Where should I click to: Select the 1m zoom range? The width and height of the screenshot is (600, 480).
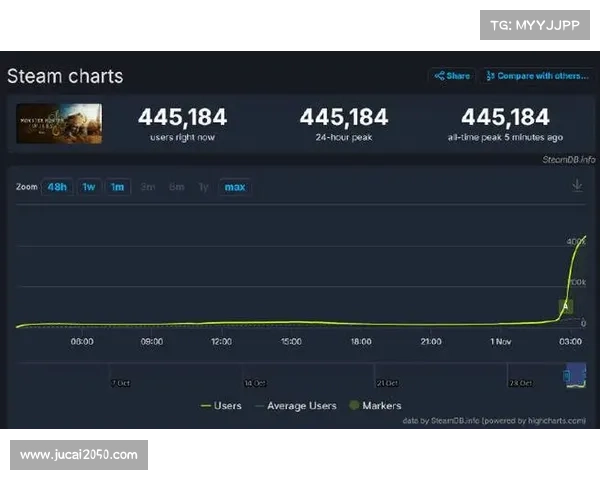coord(117,187)
